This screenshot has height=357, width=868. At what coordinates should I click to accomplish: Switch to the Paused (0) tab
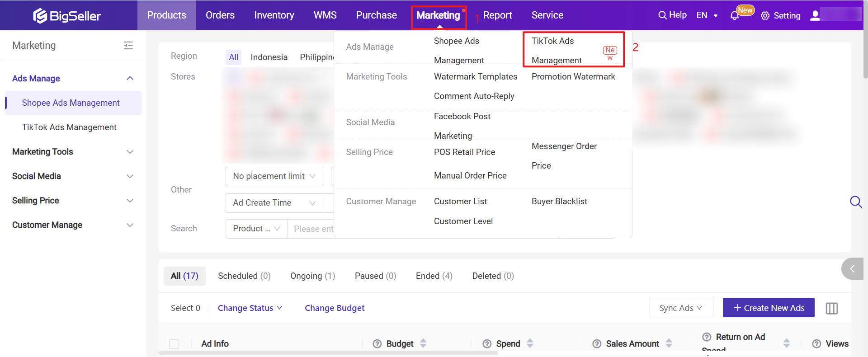[375, 276]
